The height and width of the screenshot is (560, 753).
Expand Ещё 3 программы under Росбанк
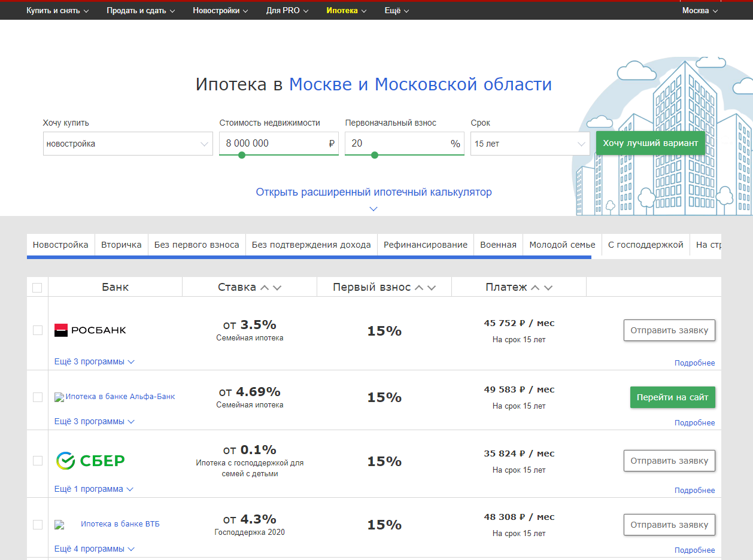(95, 361)
